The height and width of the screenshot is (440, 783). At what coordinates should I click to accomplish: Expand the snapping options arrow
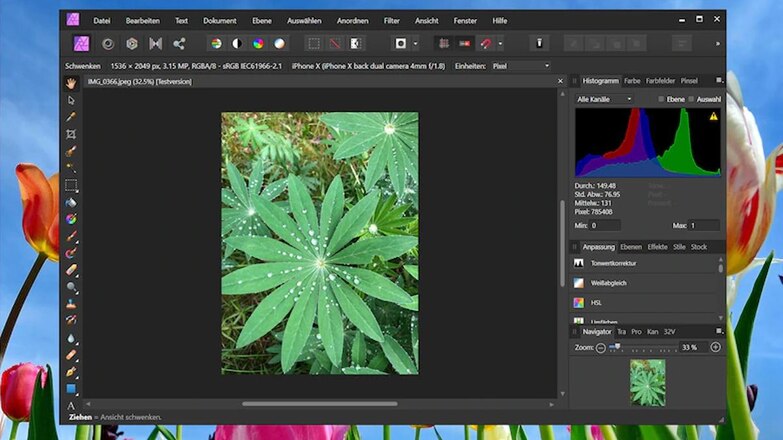[x=500, y=43]
